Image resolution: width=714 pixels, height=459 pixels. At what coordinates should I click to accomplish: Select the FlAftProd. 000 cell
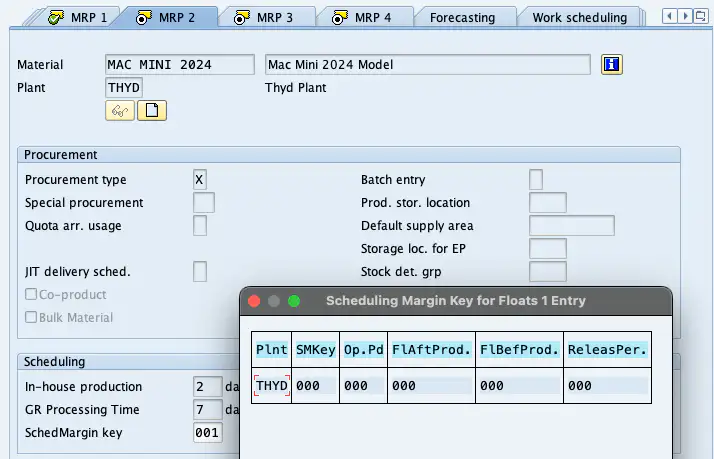pyautogui.click(x=431, y=386)
